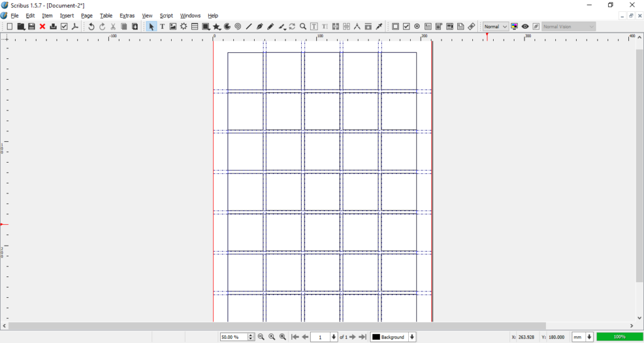Select the Arc tool
This screenshot has width=644, height=343.
click(227, 26)
